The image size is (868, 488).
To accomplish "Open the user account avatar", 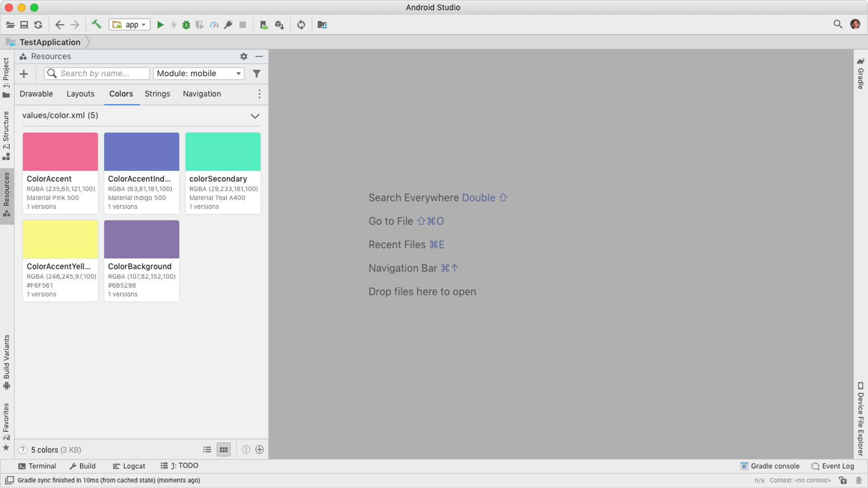I will (x=855, y=24).
